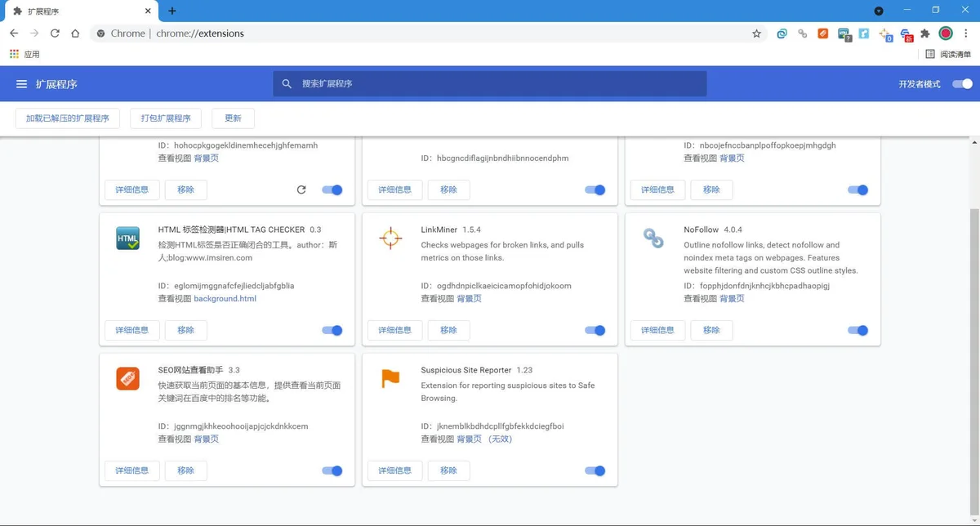
Task: Open 详细信息 for LinkMiner
Action: click(395, 330)
